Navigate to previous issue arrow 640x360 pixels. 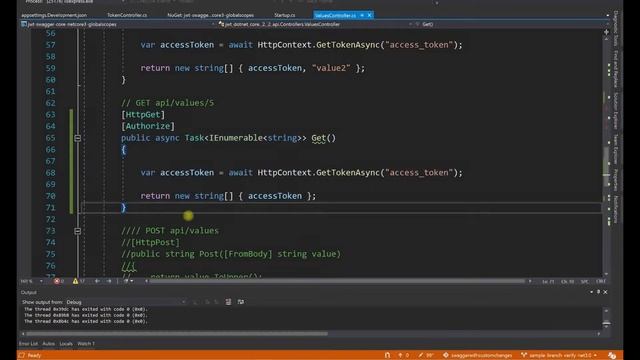(97, 281)
